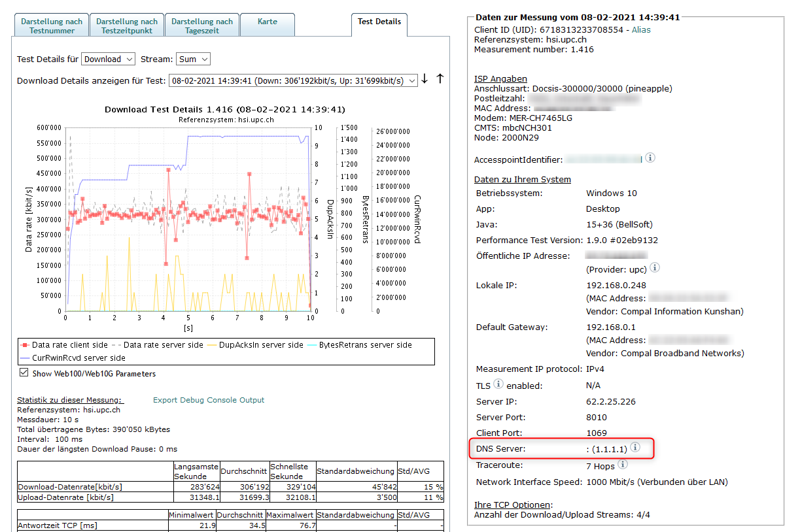This screenshot has width=800, height=532.
Task: Open the Test Details für Download dropdown
Action: [108, 59]
